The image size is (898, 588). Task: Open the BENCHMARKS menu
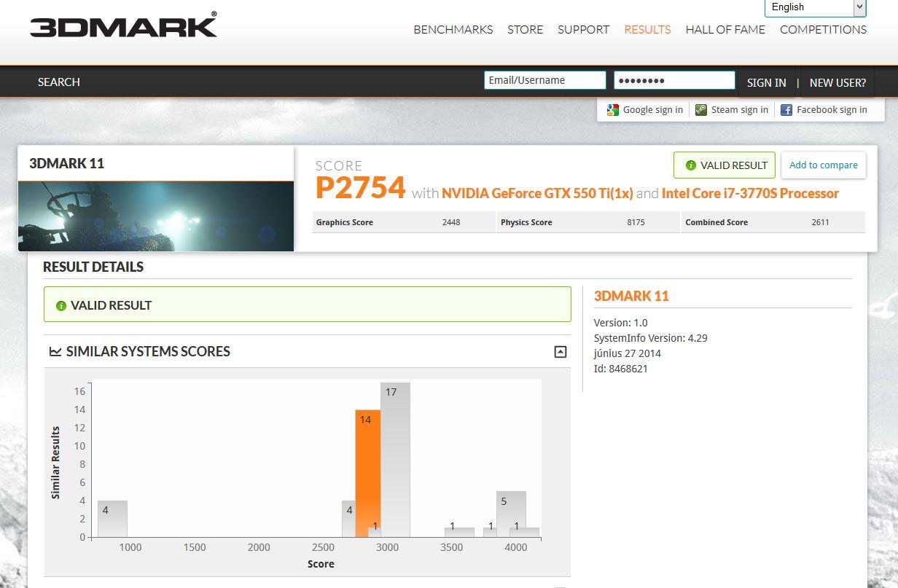453,30
